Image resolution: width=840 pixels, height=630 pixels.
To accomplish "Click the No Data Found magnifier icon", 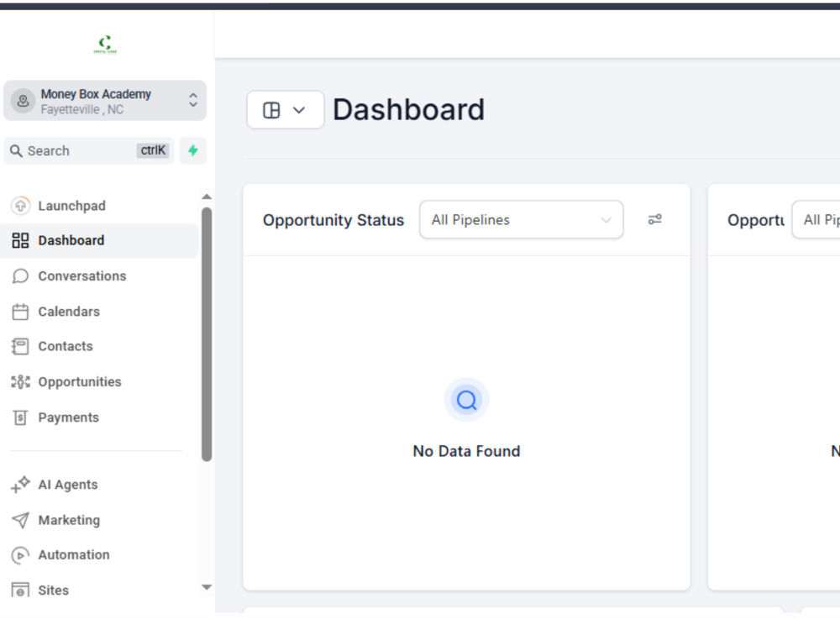I will tap(466, 400).
